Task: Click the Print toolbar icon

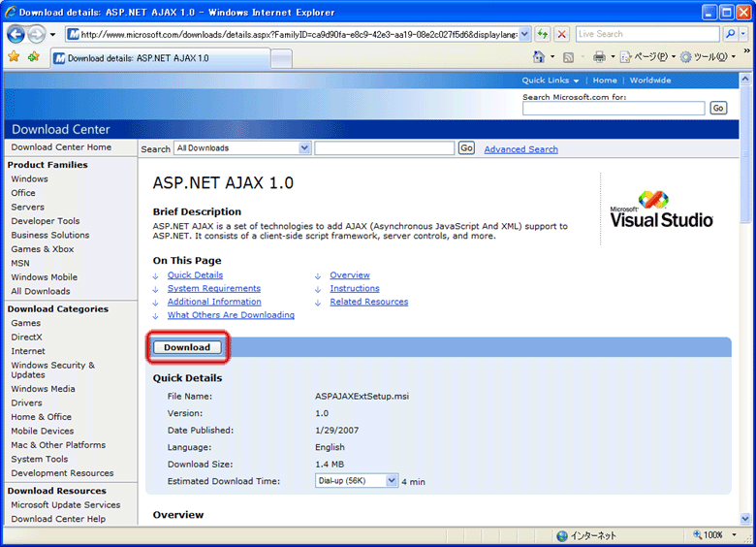Action: click(599, 57)
